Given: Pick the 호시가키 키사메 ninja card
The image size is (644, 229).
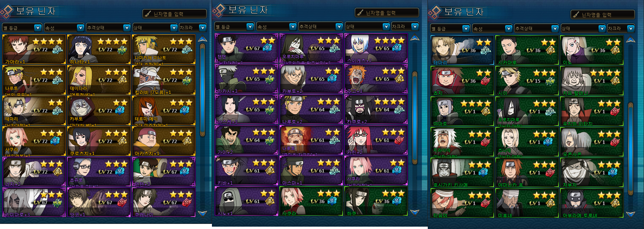Looking at the screenshot, I should (462, 173).
